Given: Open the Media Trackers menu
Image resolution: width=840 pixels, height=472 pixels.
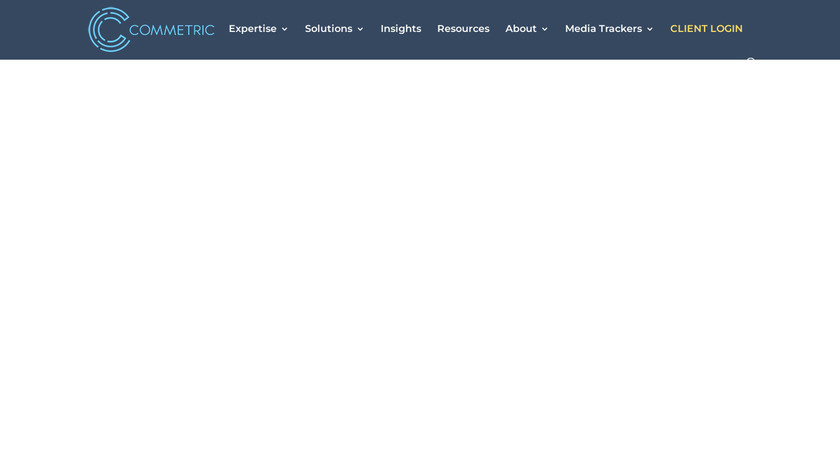Looking at the screenshot, I should click(603, 29).
